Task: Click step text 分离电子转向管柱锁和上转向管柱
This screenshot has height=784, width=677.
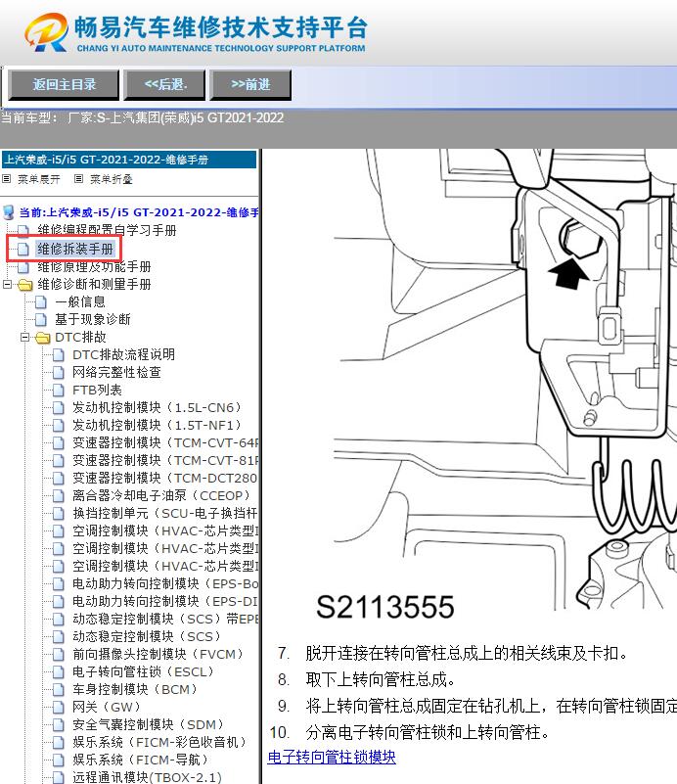Action: click(428, 732)
